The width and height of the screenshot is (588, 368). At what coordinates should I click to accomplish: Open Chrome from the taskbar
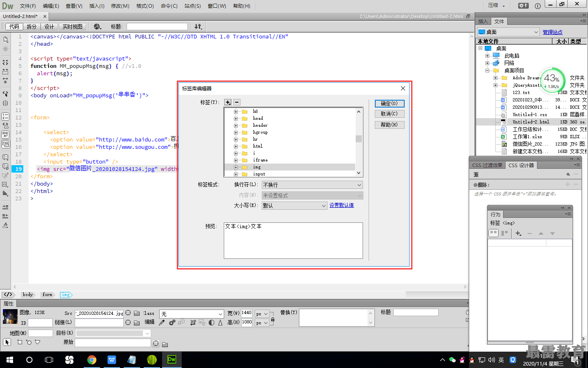click(x=92, y=360)
